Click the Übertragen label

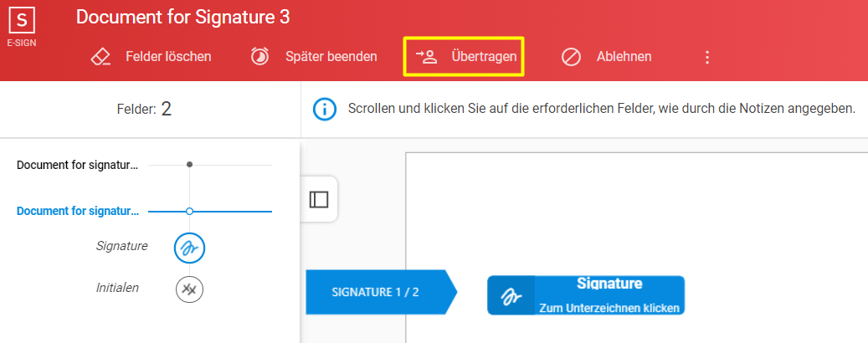point(485,56)
